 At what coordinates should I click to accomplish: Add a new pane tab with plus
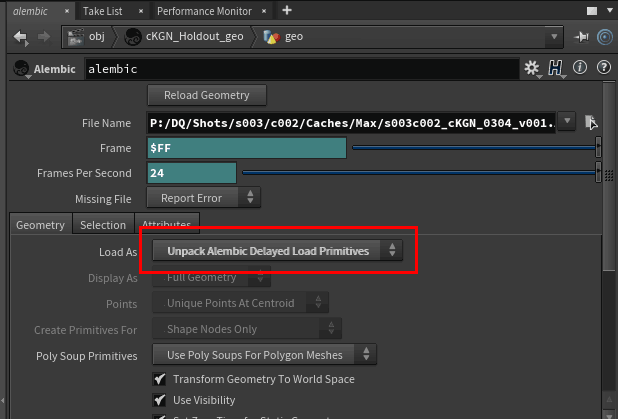pyautogui.click(x=287, y=11)
